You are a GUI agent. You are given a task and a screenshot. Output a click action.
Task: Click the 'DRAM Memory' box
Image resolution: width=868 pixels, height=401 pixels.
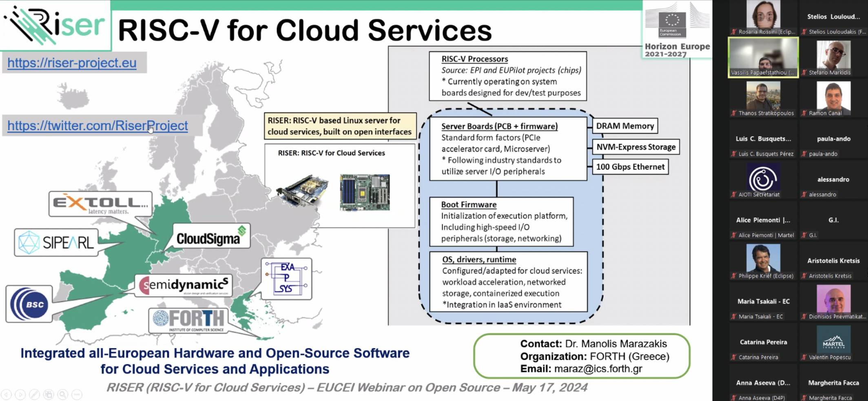click(x=625, y=126)
